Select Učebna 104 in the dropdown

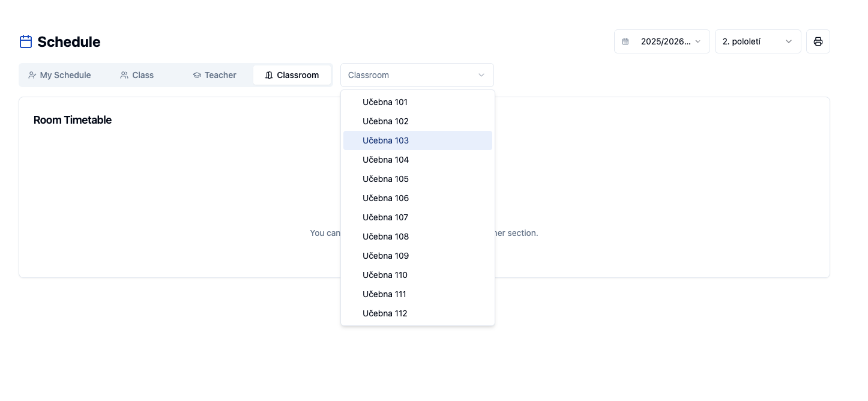click(418, 160)
